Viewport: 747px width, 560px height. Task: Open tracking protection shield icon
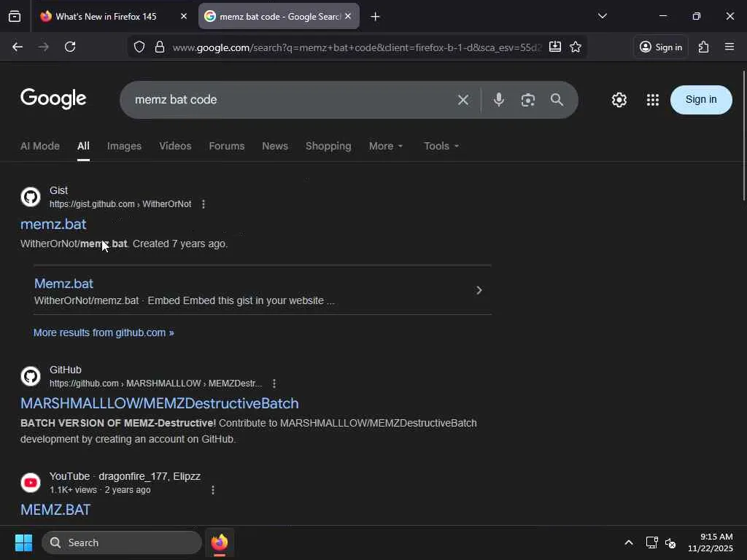[x=139, y=47]
